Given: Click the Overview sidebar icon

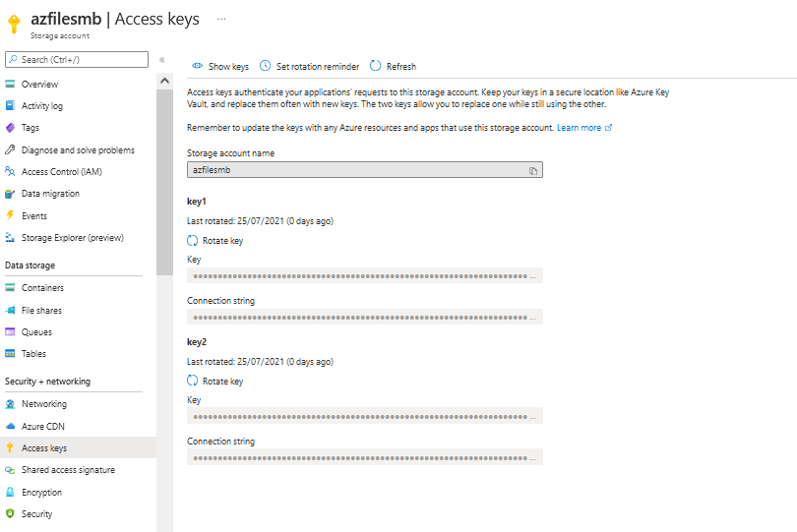Looking at the screenshot, I should click(10, 84).
